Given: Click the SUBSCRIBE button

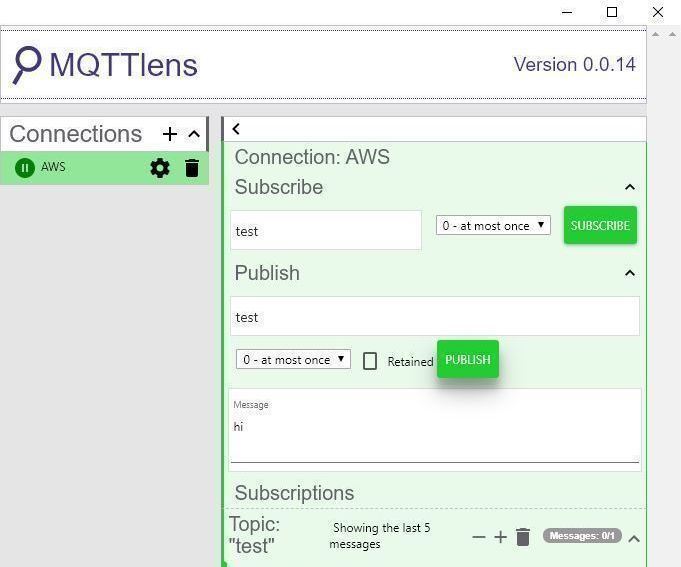Looking at the screenshot, I should click(x=600, y=225).
